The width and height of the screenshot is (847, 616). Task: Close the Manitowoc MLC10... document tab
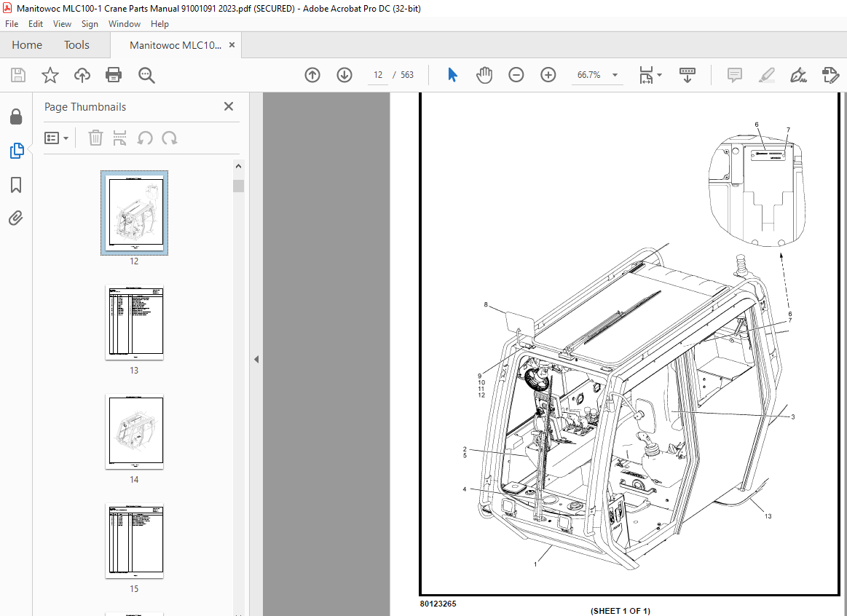[x=232, y=45]
